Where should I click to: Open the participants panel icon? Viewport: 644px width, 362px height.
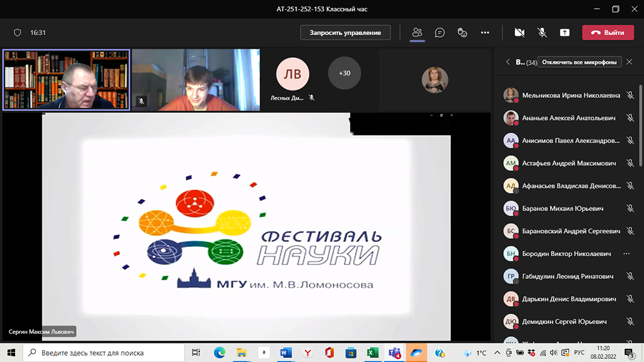tap(417, 33)
